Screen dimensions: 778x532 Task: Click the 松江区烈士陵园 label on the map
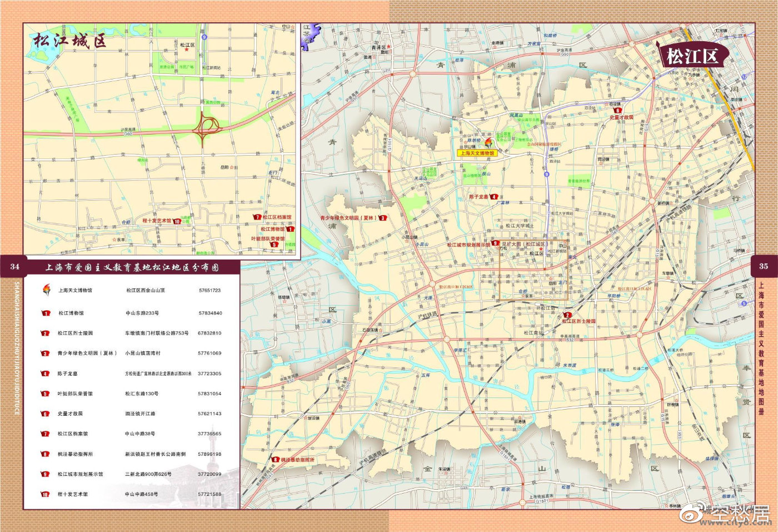pos(578,321)
